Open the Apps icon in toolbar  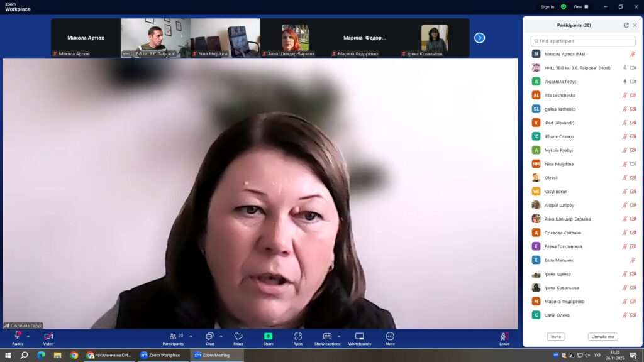297,337
